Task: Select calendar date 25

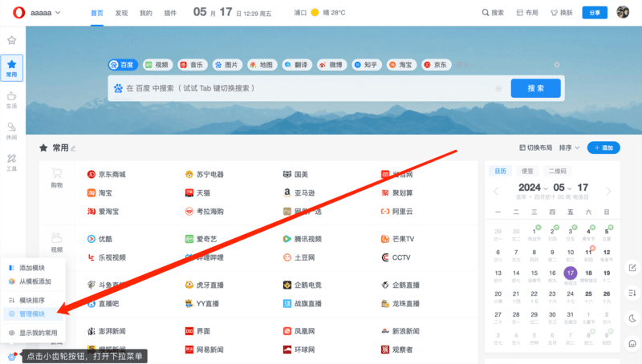Action: click(x=588, y=296)
